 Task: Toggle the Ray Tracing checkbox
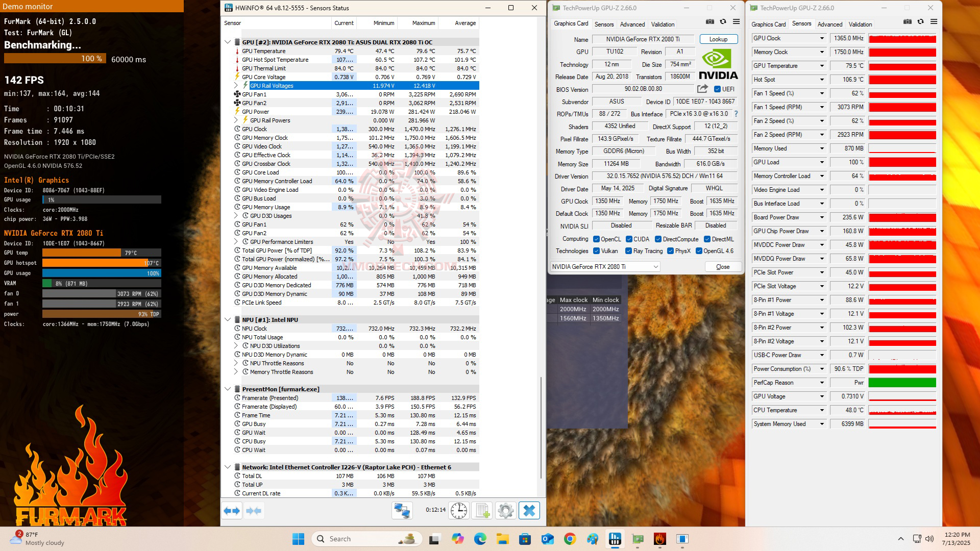point(628,251)
